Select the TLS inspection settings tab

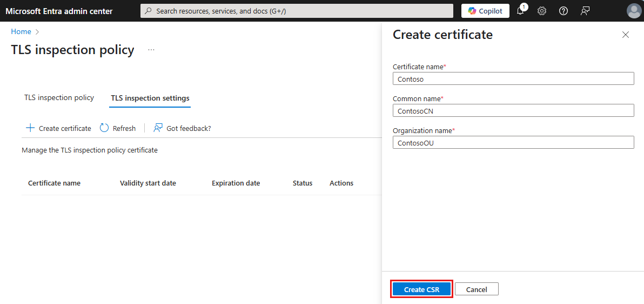click(x=150, y=98)
